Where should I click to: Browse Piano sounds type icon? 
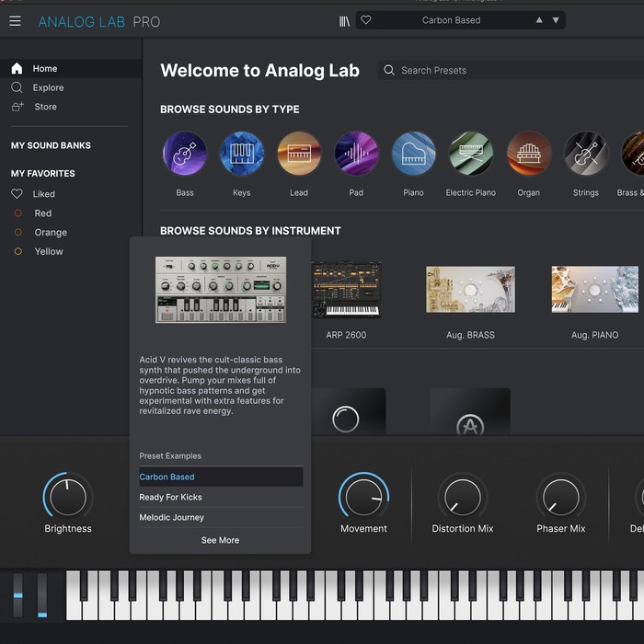(x=414, y=154)
